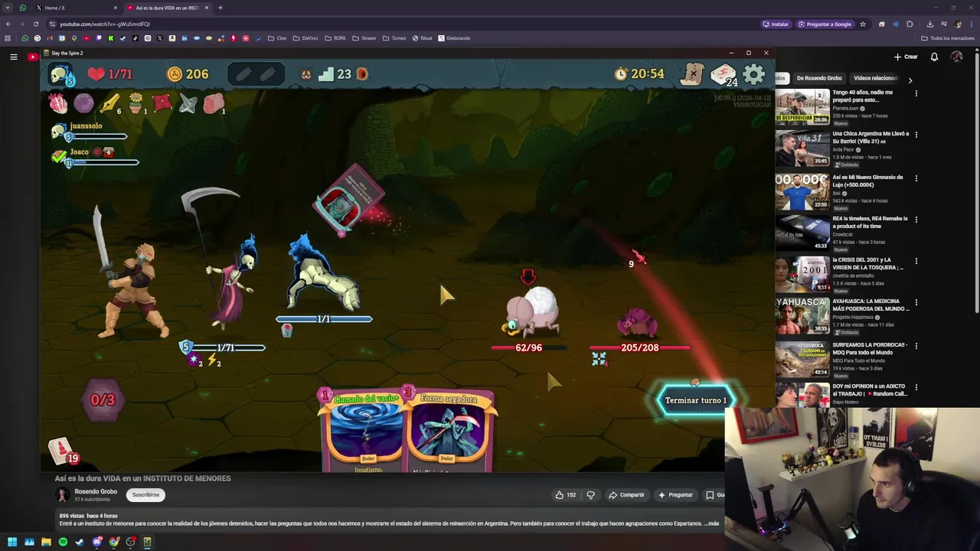This screenshot has width=980, height=551.
Task: Inspect the first red heart relic
Action: (57, 103)
